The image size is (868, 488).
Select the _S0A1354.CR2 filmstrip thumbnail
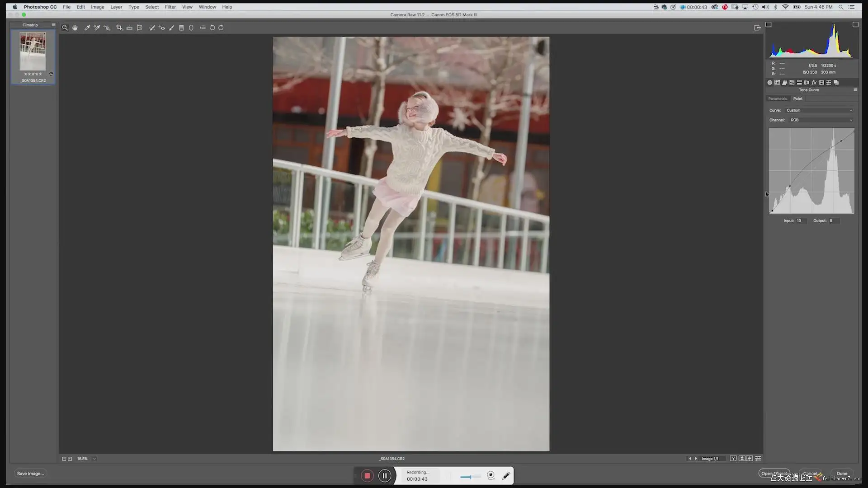pos(33,52)
